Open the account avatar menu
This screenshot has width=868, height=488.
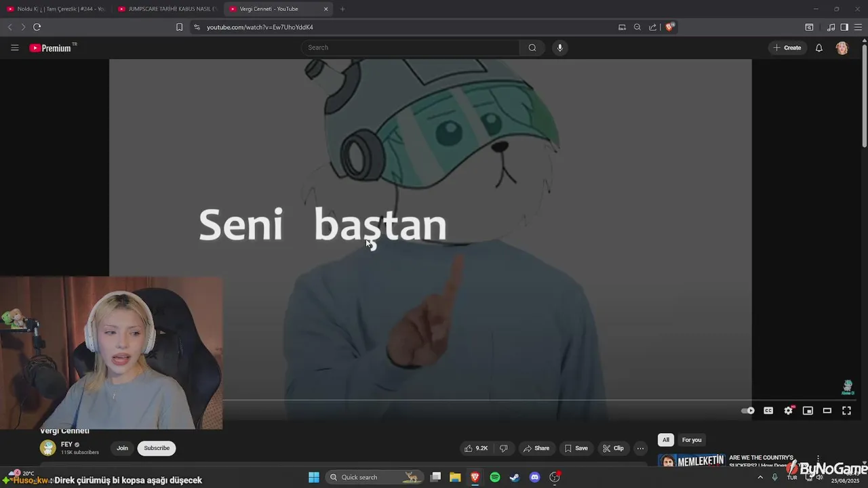click(x=842, y=47)
